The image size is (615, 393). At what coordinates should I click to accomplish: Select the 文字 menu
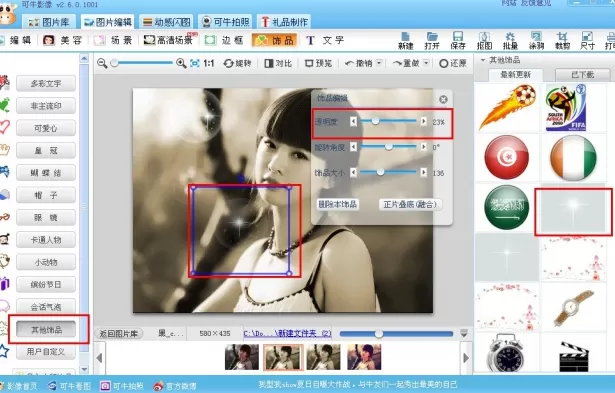[x=325, y=40]
